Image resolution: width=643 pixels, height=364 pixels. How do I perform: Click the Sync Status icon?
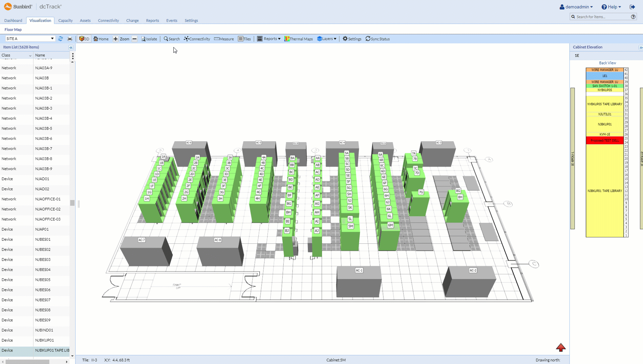368,39
